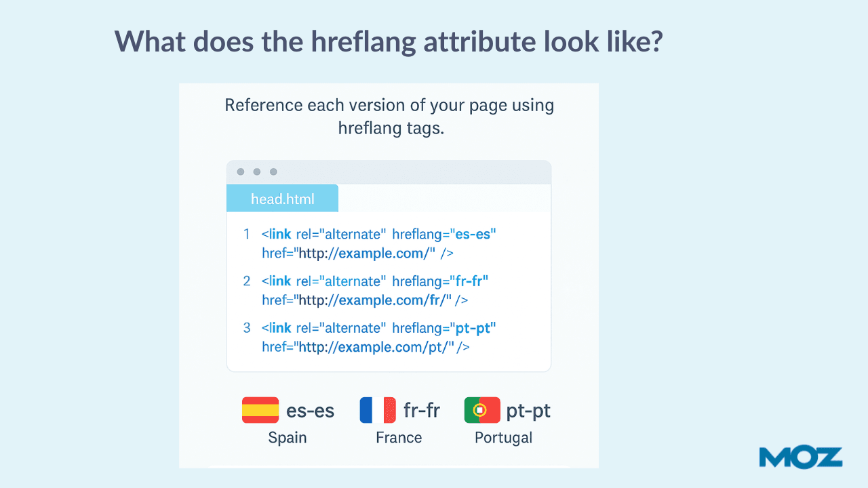The image size is (868, 488).
Task: Select the head.html tab
Action: coord(282,199)
